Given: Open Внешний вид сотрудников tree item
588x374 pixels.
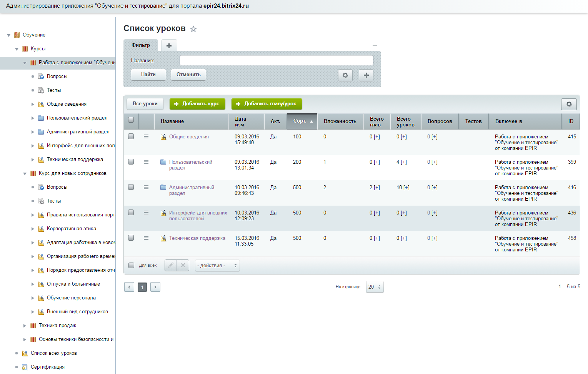Looking at the screenshot, I should click(x=77, y=312).
